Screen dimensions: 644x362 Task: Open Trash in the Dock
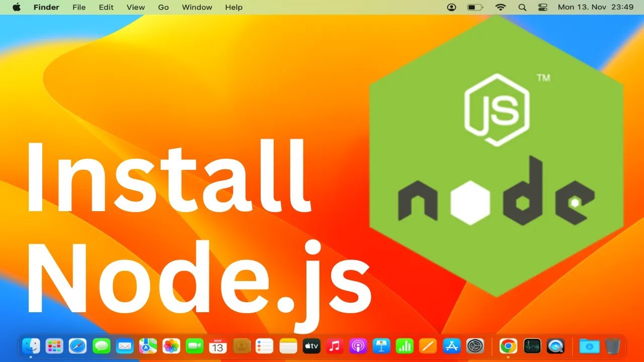pos(613,346)
